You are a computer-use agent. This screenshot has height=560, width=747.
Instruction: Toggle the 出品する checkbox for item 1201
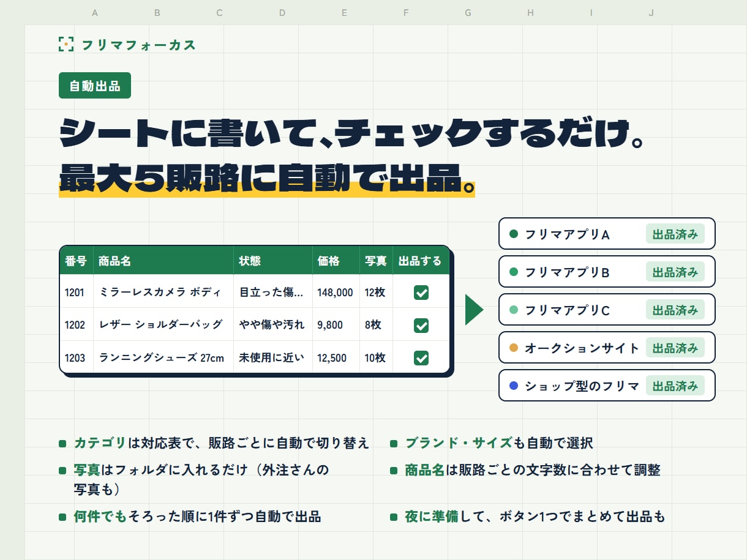click(x=421, y=292)
